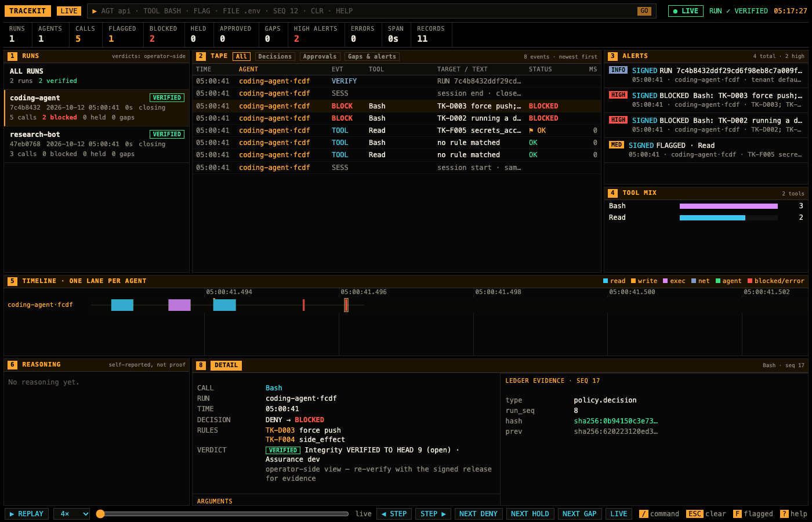The height and width of the screenshot is (522, 812).
Task: Click the Bash tool mix bar
Action: (x=728, y=206)
